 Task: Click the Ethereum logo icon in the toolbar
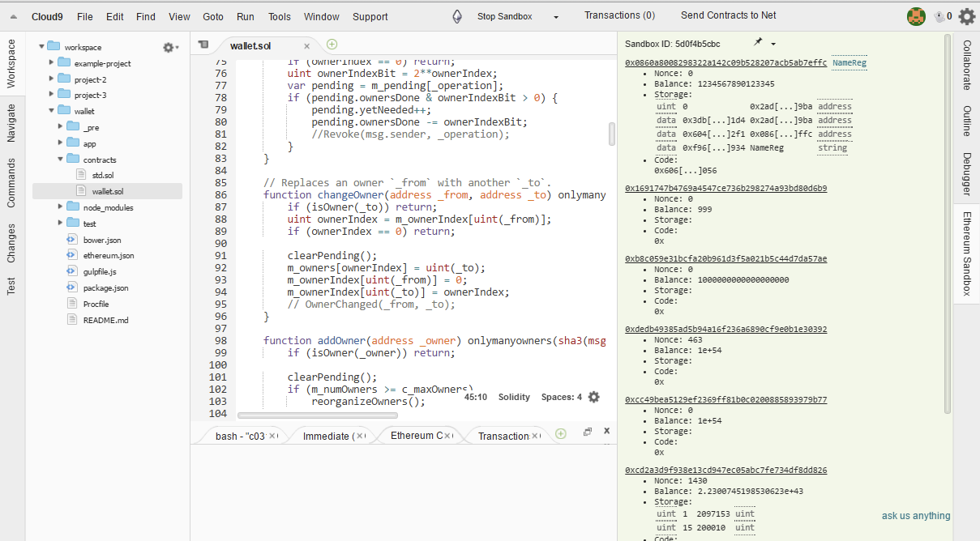pyautogui.click(x=458, y=16)
